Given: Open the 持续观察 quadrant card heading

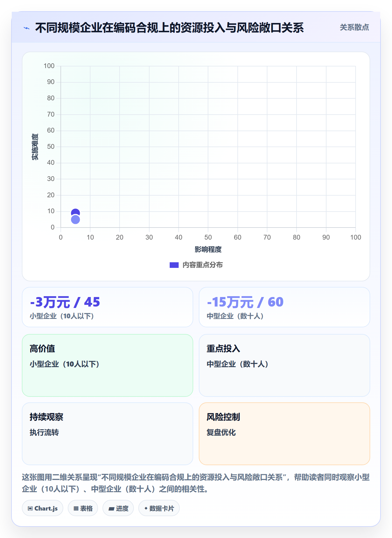Looking at the screenshot, I should (x=46, y=417).
